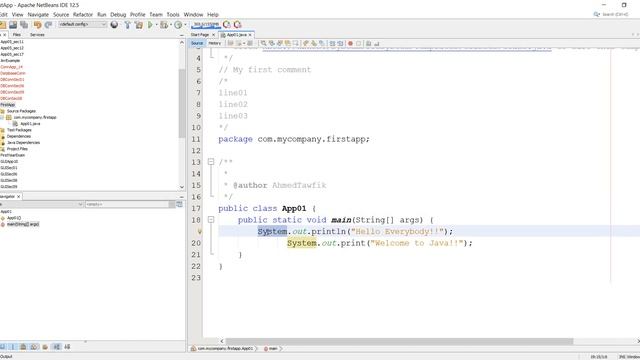640x360 pixels.
Task: Click the Save All toolbar icon
Action: pyautogui.click(x=24, y=25)
